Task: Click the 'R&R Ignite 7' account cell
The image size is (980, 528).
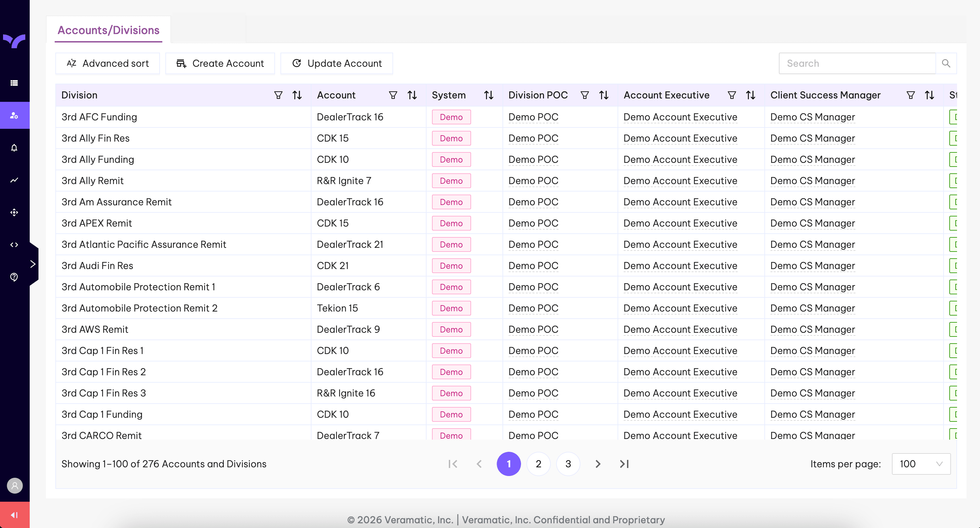Action: point(369,181)
